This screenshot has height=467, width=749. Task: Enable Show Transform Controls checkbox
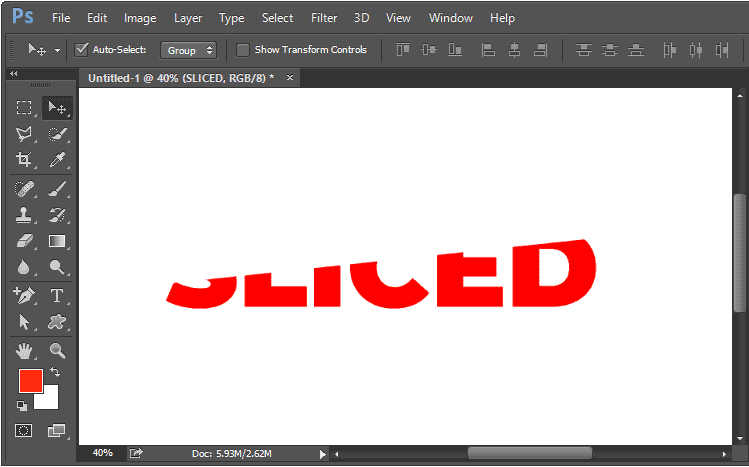click(x=243, y=50)
